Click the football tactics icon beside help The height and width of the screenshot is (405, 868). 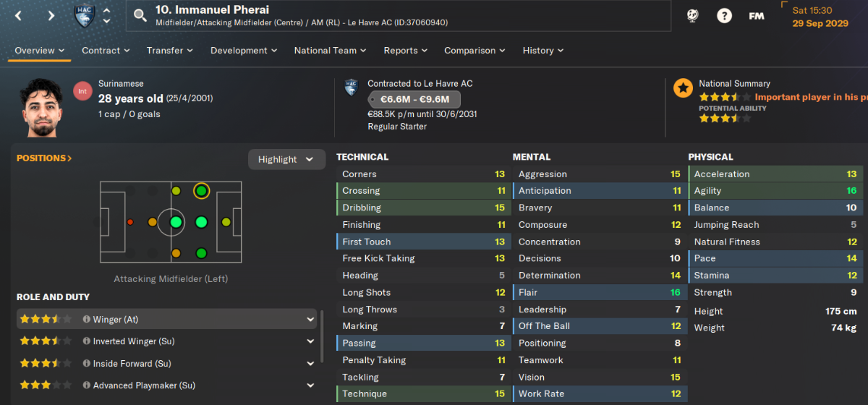pos(692,15)
